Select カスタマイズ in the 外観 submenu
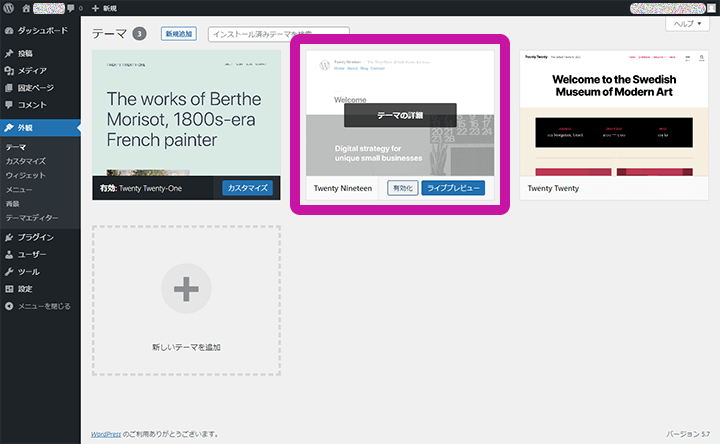The width and height of the screenshot is (720, 444). point(26,161)
